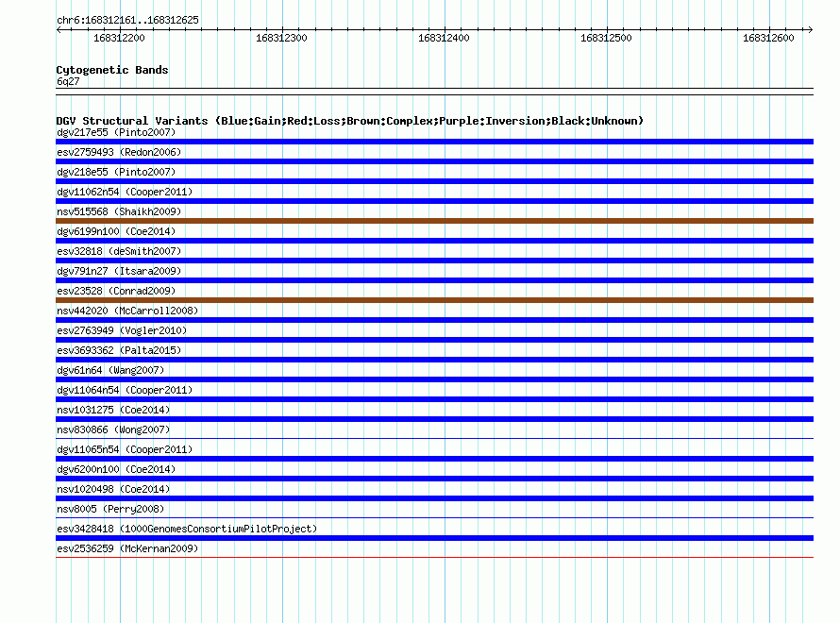Click the dgv61n64 (Wang2007) label

click(110, 370)
